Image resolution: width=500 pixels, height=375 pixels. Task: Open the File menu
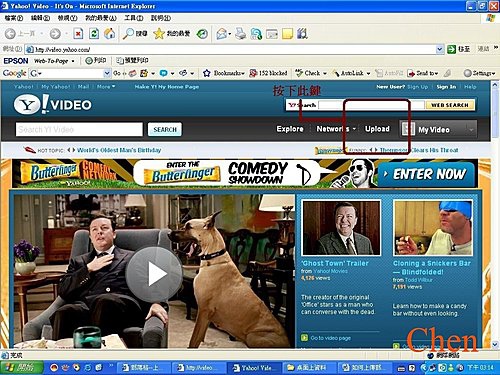(14, 18)
